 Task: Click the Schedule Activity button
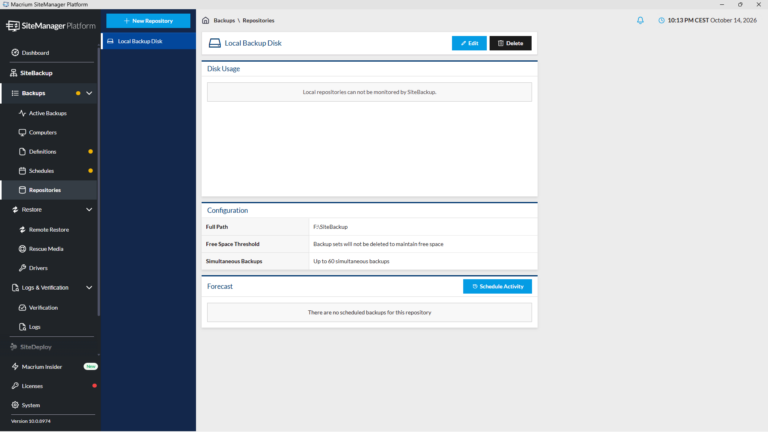click(497, 287)
